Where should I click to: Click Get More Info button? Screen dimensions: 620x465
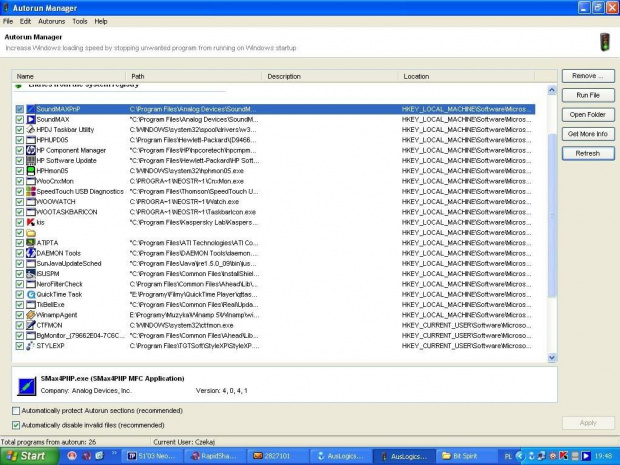click(588, 134)
